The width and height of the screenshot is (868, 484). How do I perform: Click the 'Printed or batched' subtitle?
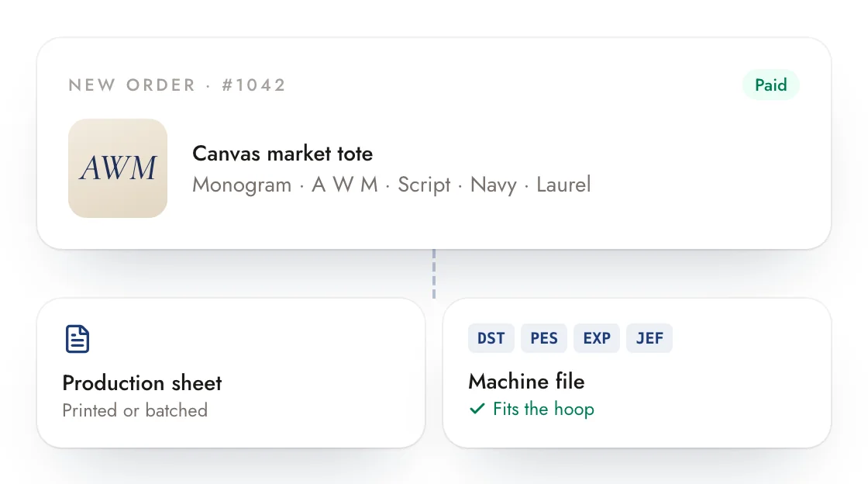(x=135, y=410)
